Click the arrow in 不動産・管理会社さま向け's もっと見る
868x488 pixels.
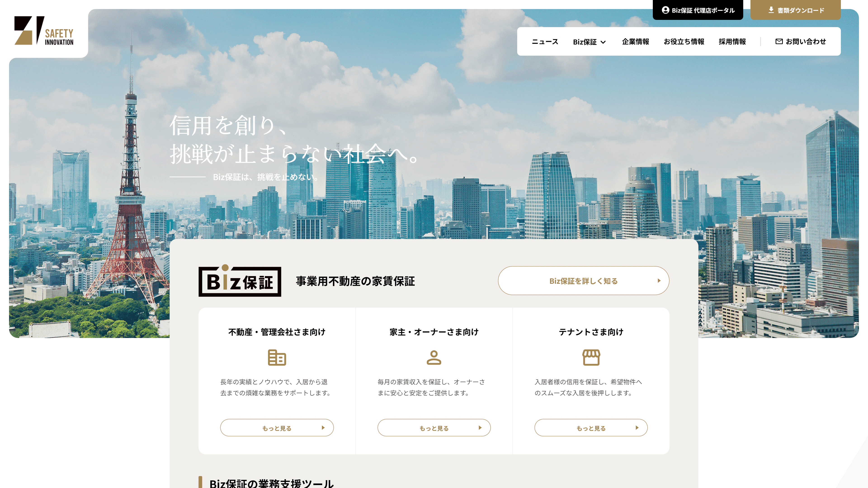tap(323, 428)
